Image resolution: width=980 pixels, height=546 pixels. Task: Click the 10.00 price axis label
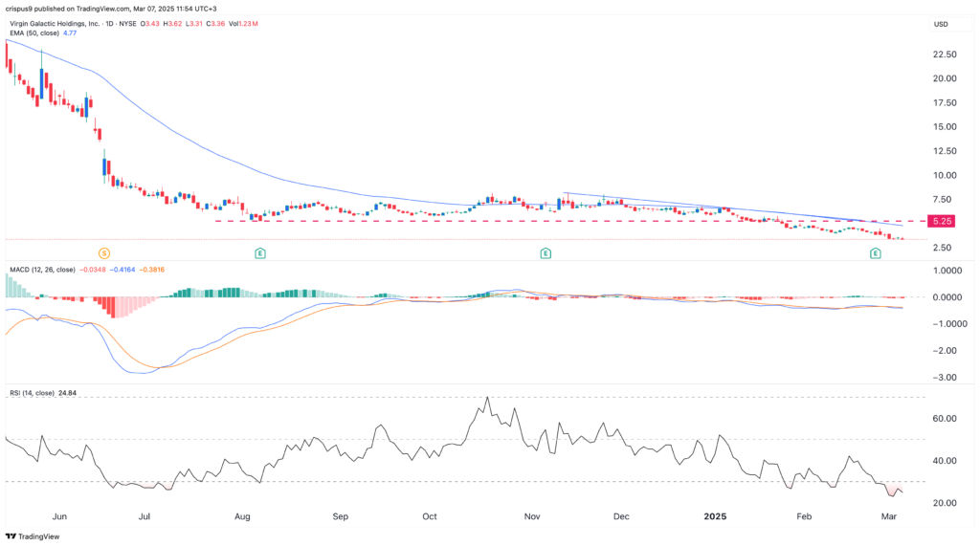[945, 175]
